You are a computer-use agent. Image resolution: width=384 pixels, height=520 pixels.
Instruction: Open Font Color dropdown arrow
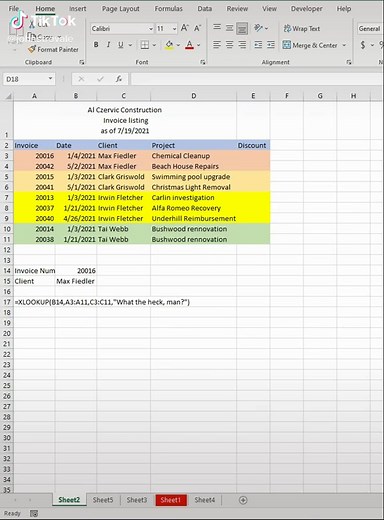click(199, 45)
